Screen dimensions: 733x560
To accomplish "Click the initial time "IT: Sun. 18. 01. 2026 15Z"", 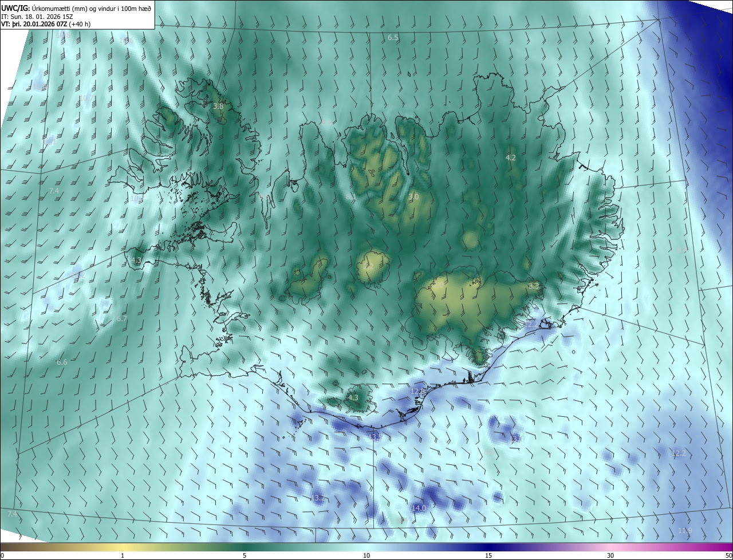I will tap(36, 17).
